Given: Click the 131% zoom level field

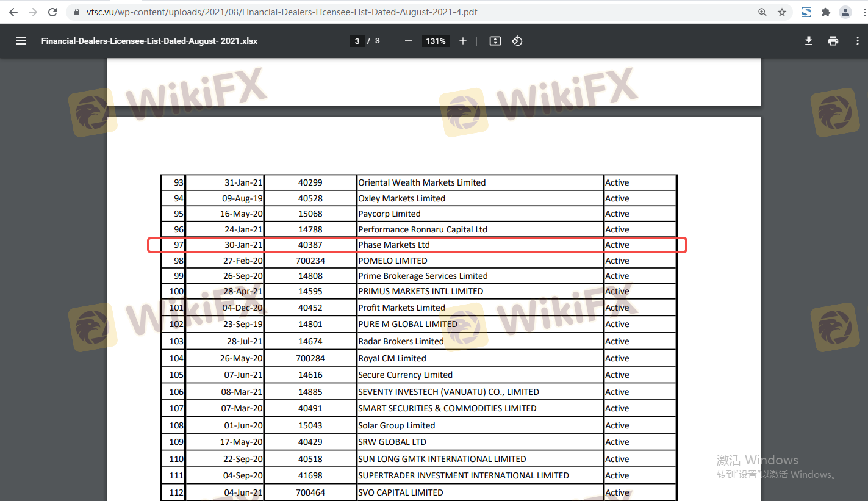Looking at the screenshot, I should [436, 41].
